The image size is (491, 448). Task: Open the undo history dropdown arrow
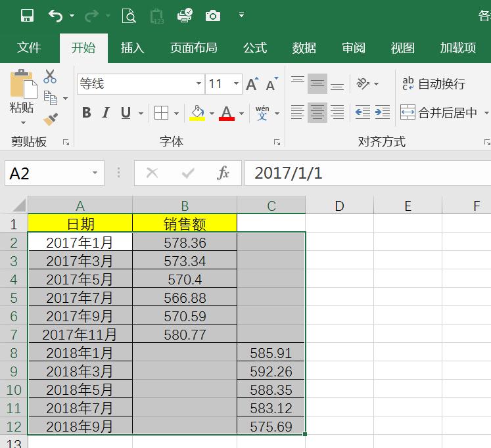[x=72, y=15]
